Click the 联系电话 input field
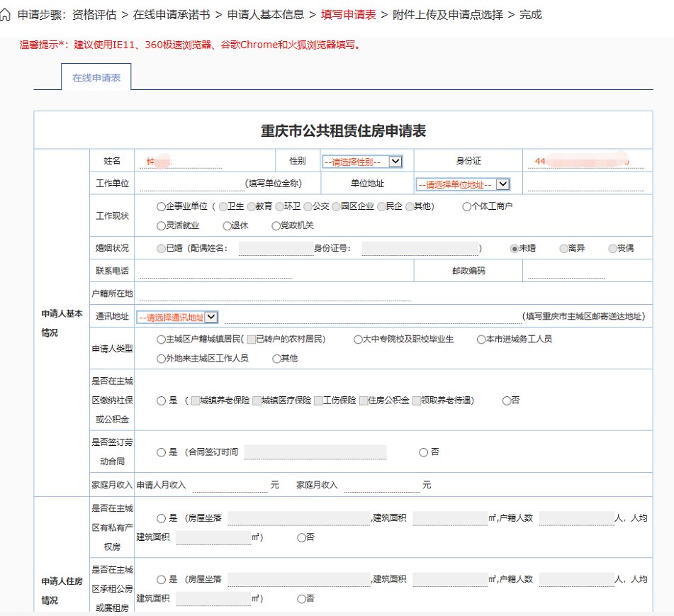 coord(275,271)
